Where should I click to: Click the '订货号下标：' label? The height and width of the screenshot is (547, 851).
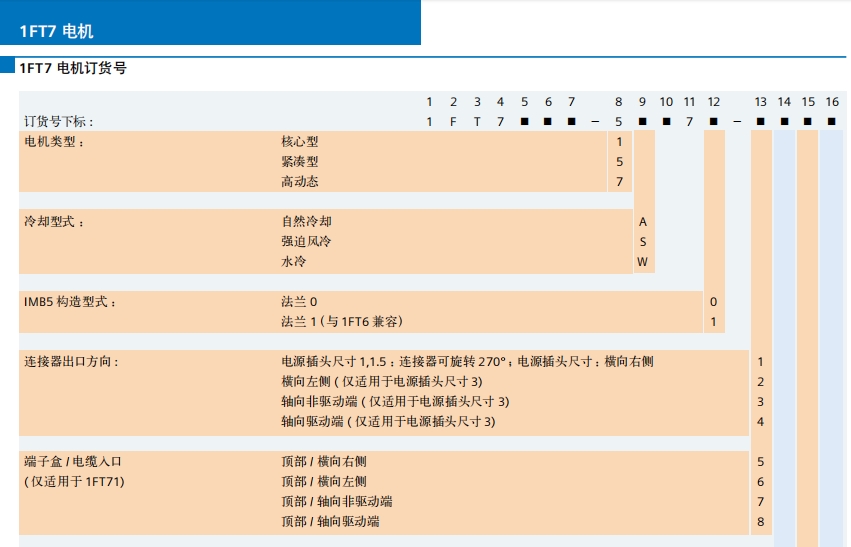(x=59, y=122)
